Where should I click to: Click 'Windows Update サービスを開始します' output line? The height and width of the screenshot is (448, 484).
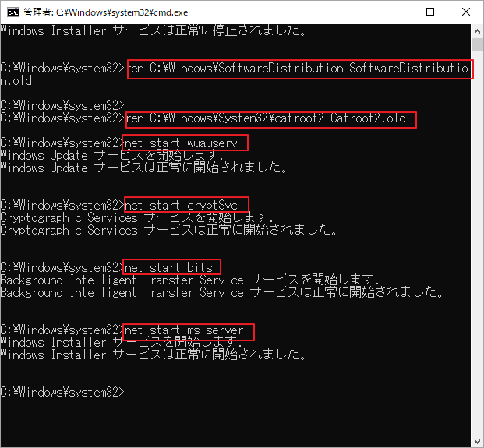111,156
